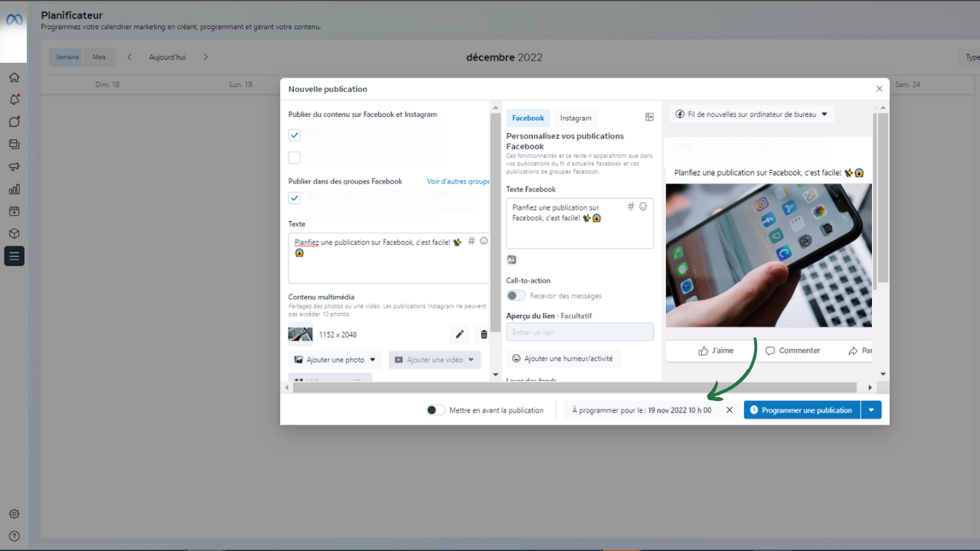Uncheck the Facebook group checkbox
Image resolution: width=980 pixels, height=551 pixels.
(x=295, y=198)
